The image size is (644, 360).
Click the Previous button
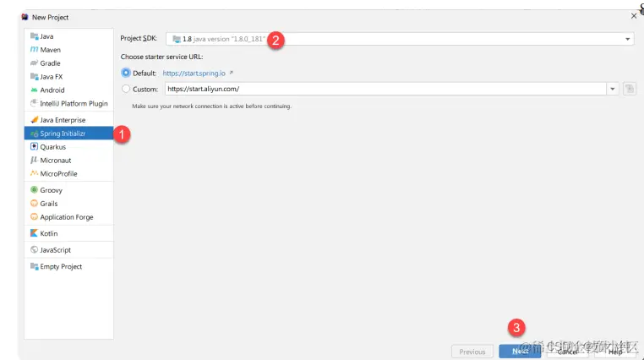(x=472, y=352)
